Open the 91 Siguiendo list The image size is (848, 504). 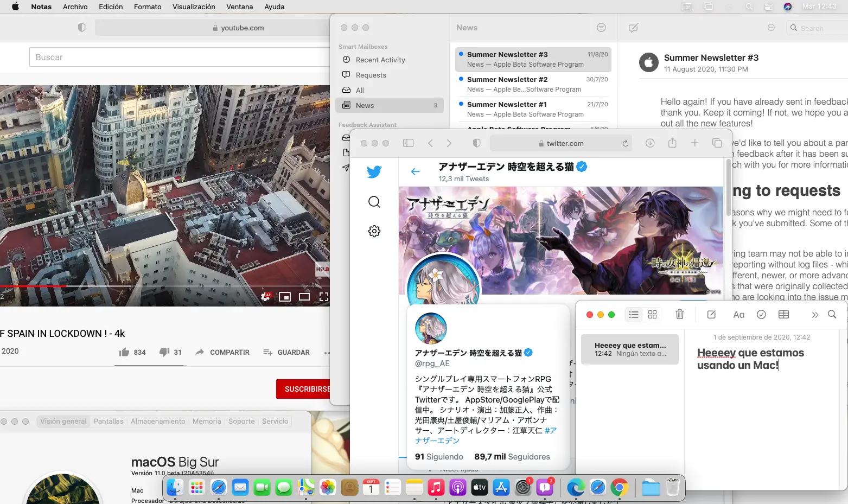click(x=439, y=457)
